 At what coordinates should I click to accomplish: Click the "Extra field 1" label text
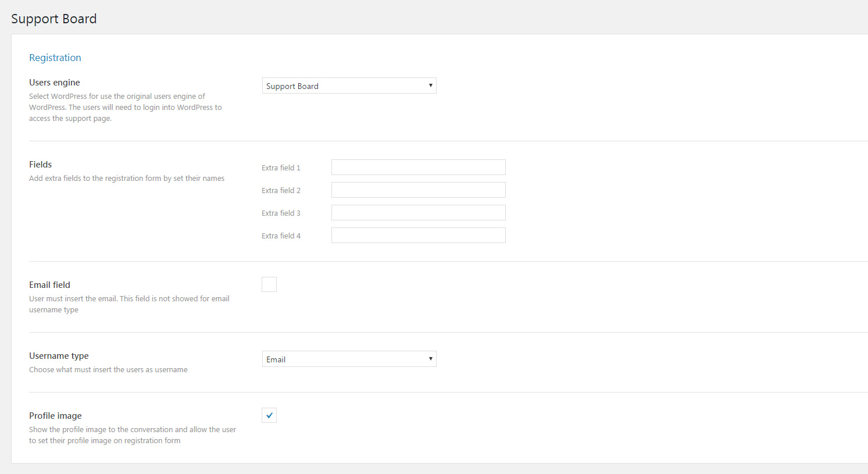click(x=281, y=168)
